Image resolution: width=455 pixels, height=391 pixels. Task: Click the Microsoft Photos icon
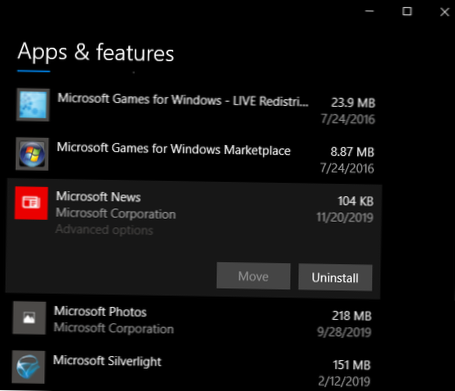tap(29, 318)
